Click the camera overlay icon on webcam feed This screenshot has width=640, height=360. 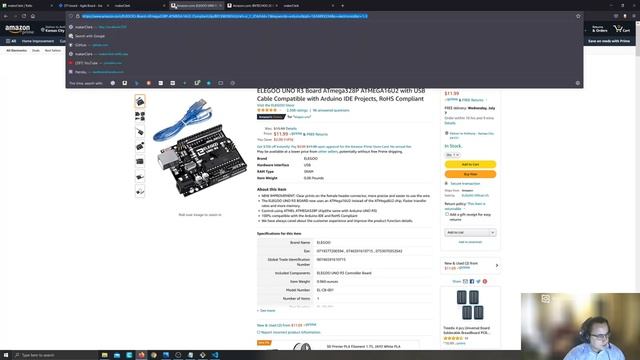546,299
